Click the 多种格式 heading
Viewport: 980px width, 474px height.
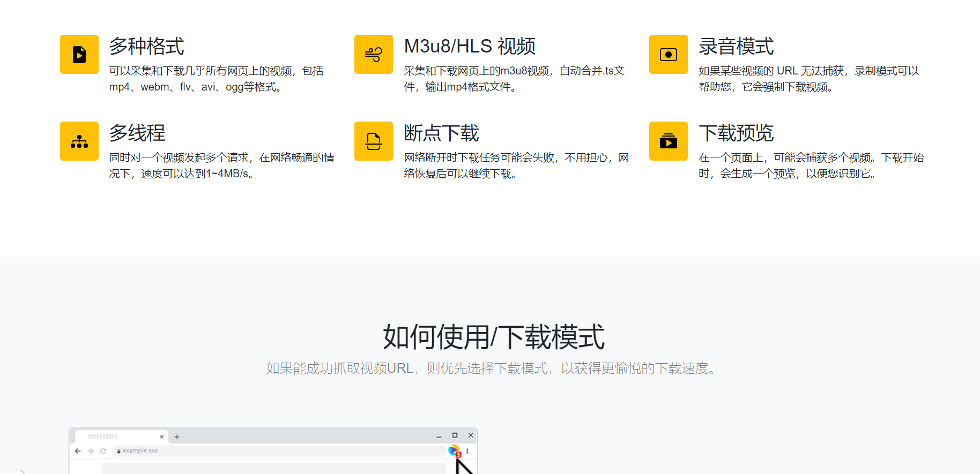coord(147,47)
